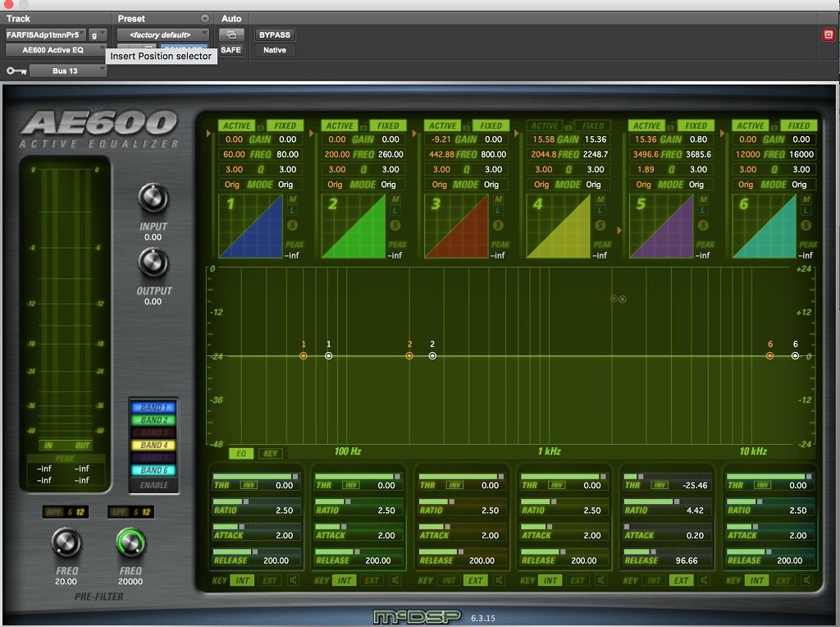Toggle BAND 5 enable in the band list

tap(153, 458)
